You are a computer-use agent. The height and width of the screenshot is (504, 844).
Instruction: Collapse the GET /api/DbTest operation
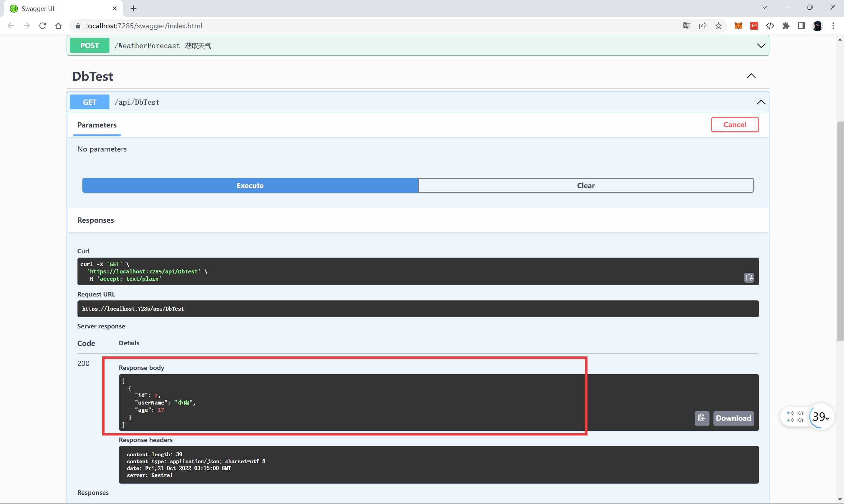point(761,102)
